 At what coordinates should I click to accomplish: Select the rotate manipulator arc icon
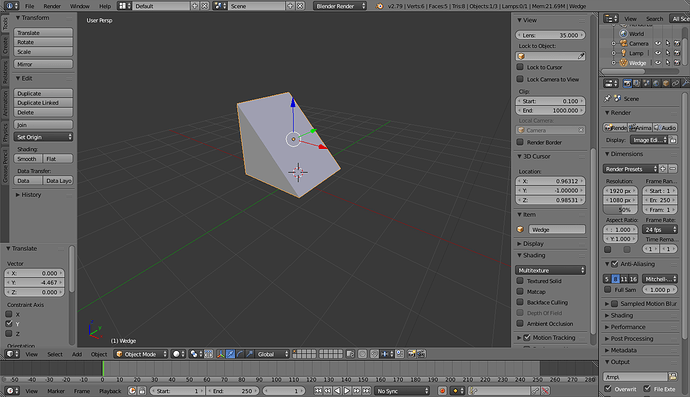pos(240,354)
